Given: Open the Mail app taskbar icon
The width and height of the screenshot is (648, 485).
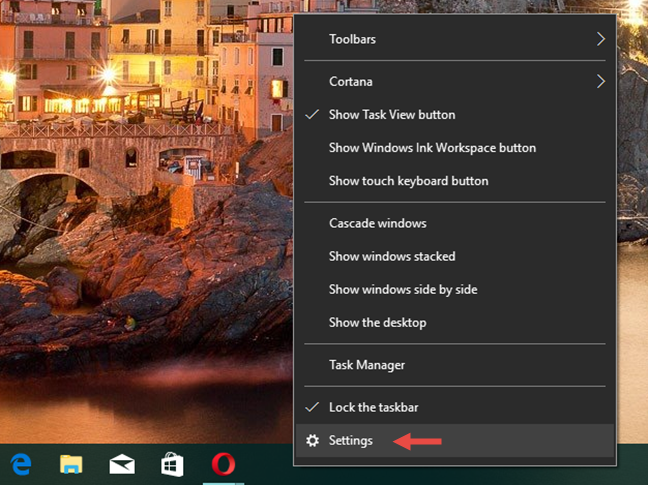Looking at the screenshot, I should 122,465.
